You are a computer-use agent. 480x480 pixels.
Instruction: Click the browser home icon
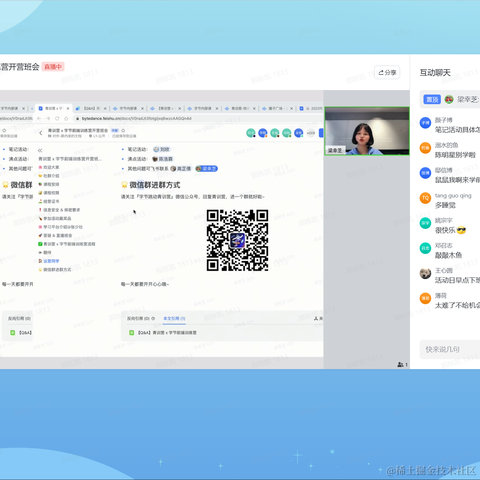tap(66, 118)
